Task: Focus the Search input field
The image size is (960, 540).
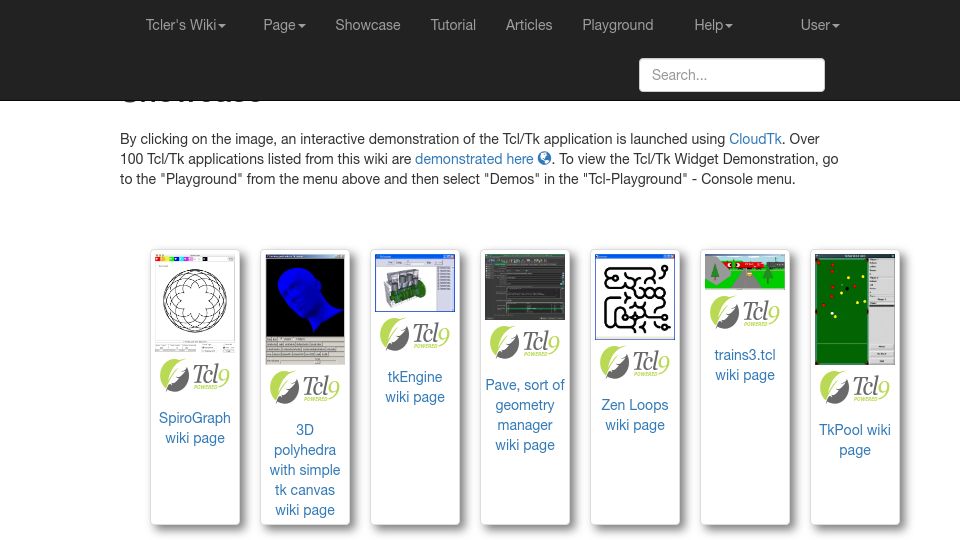Action: [x=732, y=75]
